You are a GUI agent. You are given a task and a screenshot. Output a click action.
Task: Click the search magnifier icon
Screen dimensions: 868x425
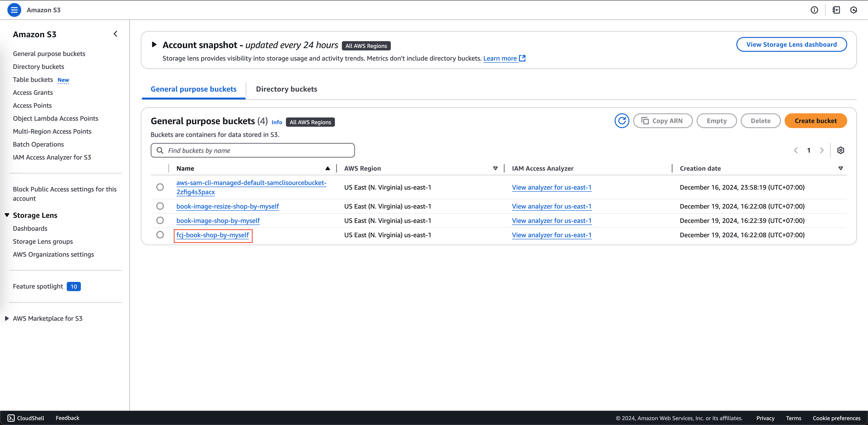tap(160, 151)
